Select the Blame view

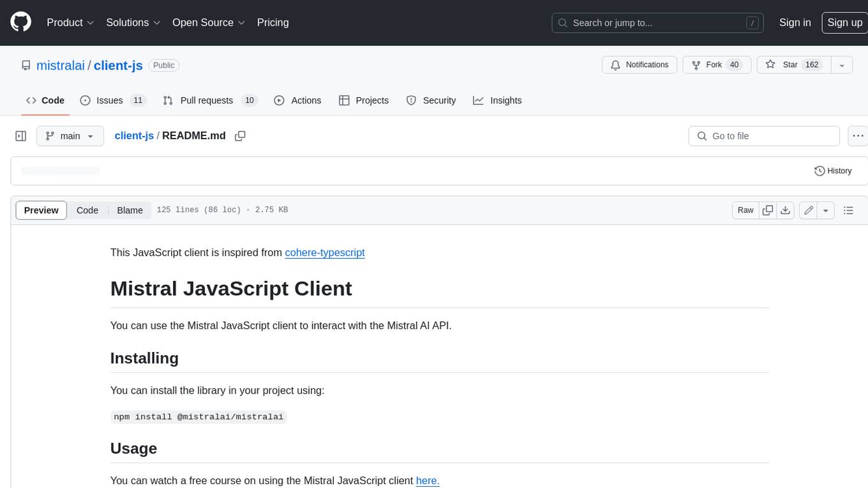(130, 210)
